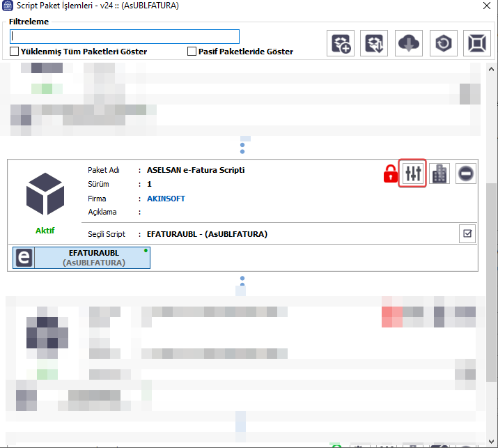Viewport: 498px width, 448px height.
Task: Click the company building icon
Action: tap(439, 173)
